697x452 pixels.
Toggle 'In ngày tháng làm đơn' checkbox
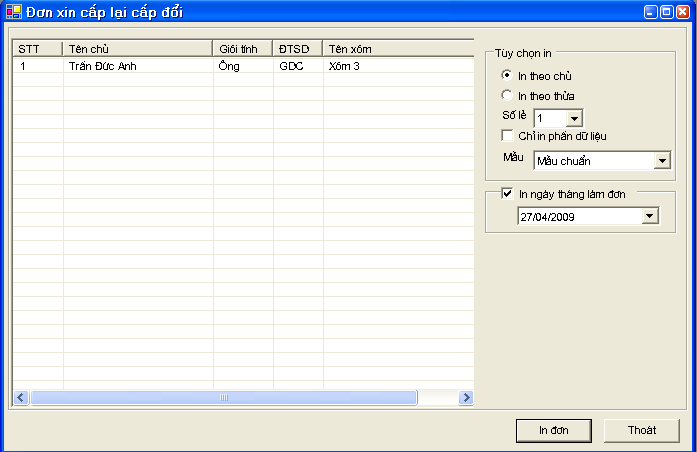pos(507,194)
